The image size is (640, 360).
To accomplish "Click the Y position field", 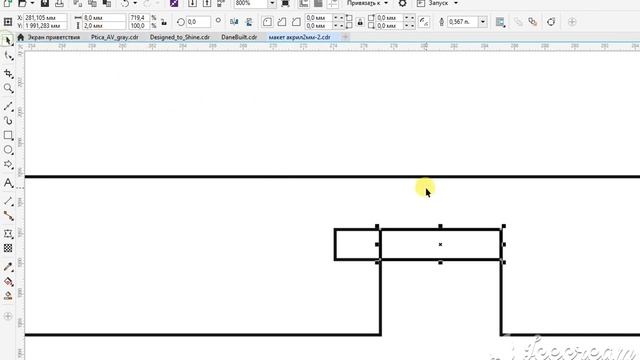I will [45, 26].
